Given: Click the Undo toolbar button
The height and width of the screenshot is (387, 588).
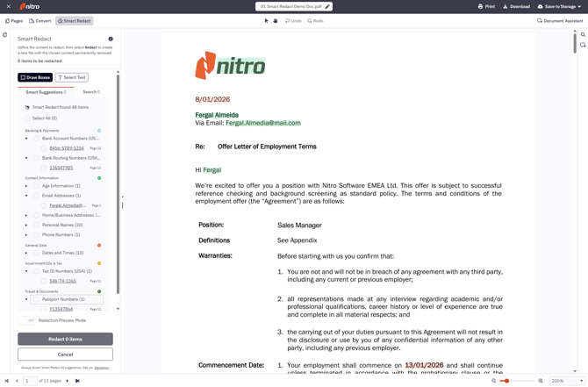Looking at the screenshot, I should pyautogui.click(x=293, y=21).
